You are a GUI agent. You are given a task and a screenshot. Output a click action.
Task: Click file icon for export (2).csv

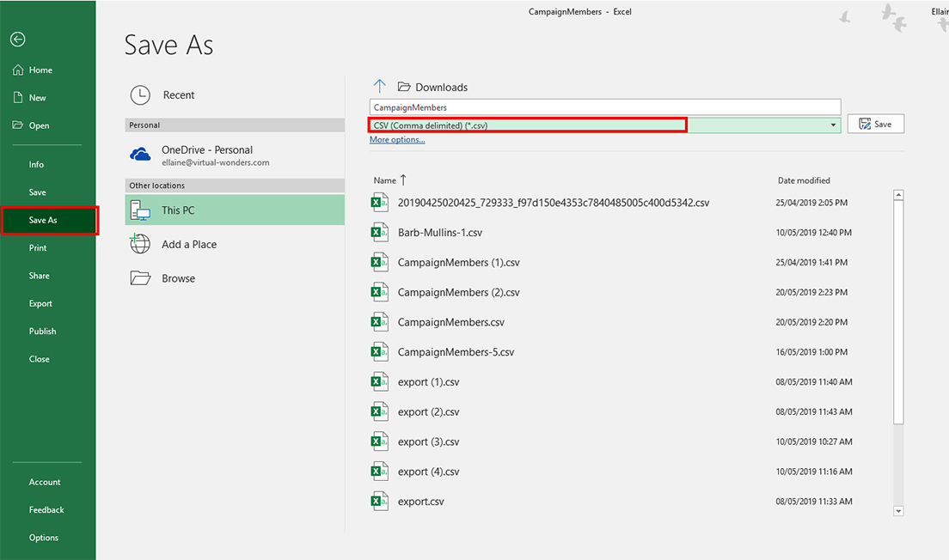(x=379, y=411)
